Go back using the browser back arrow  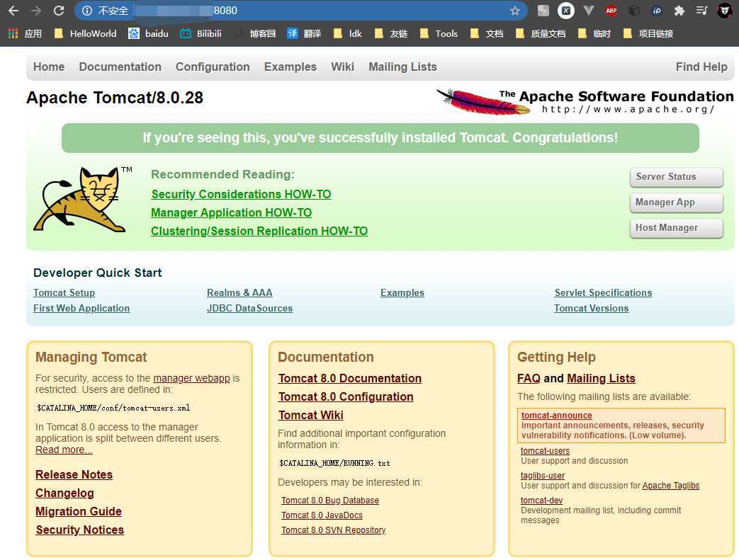click(x=13, y=11)
